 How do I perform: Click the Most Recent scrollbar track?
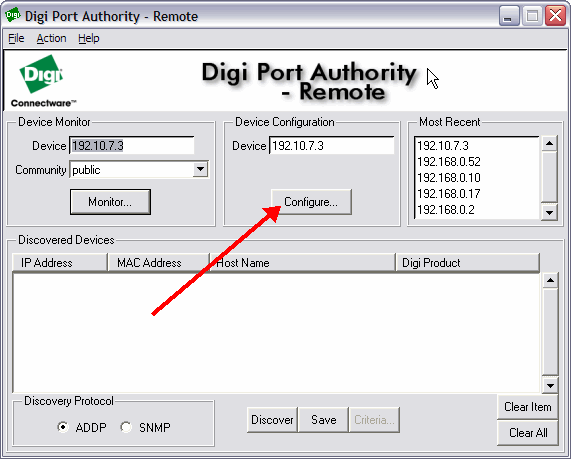click(x=549, y=178)
